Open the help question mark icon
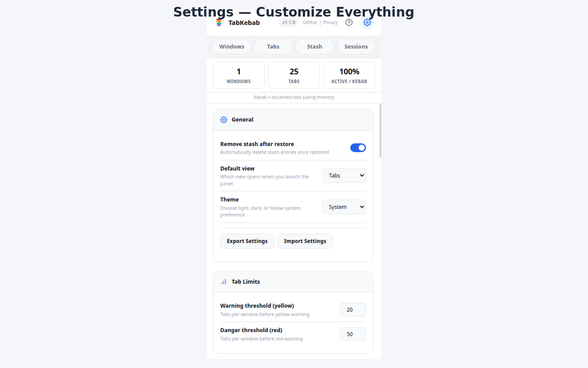Image resolution: width=588 pixels, height=368 pixels. tap(349, 22)
